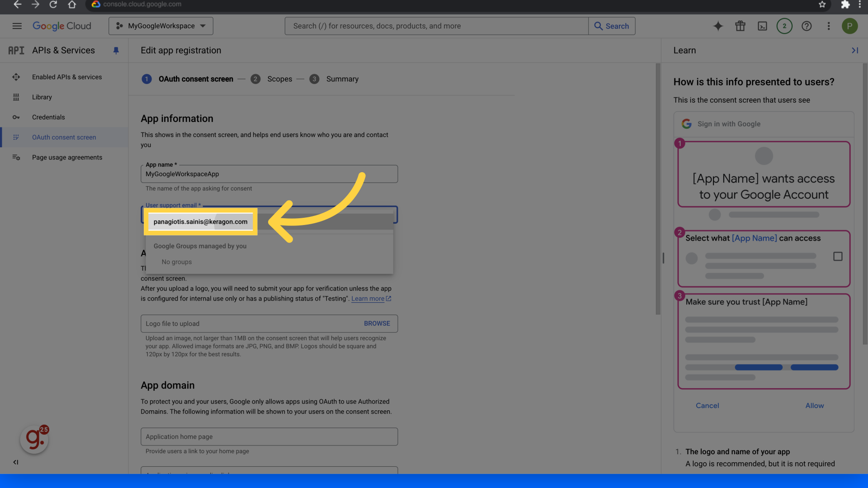Open the main navigation hamburger menu

(x=17, y=26)
